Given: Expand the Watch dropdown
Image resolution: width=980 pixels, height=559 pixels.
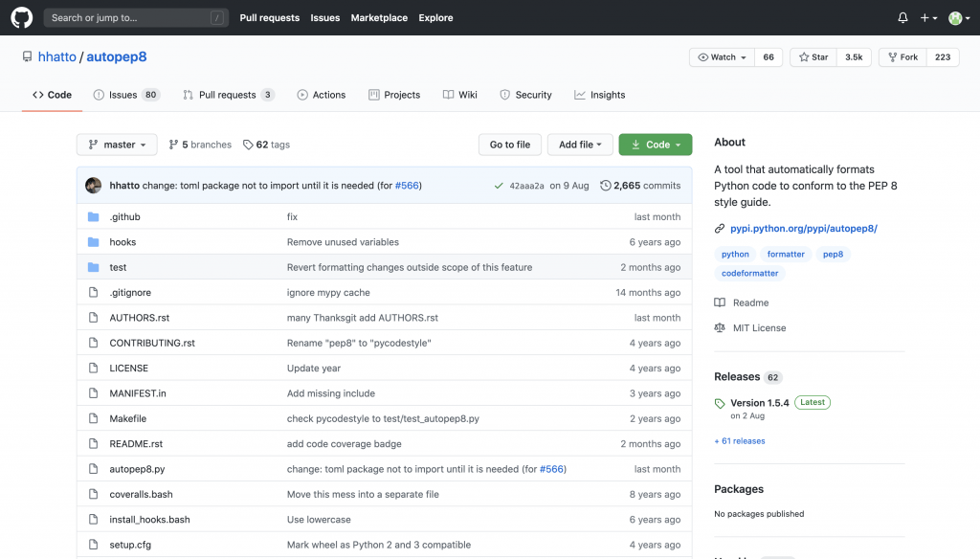Looking at the screenshot, I should [x=722, y=56].
